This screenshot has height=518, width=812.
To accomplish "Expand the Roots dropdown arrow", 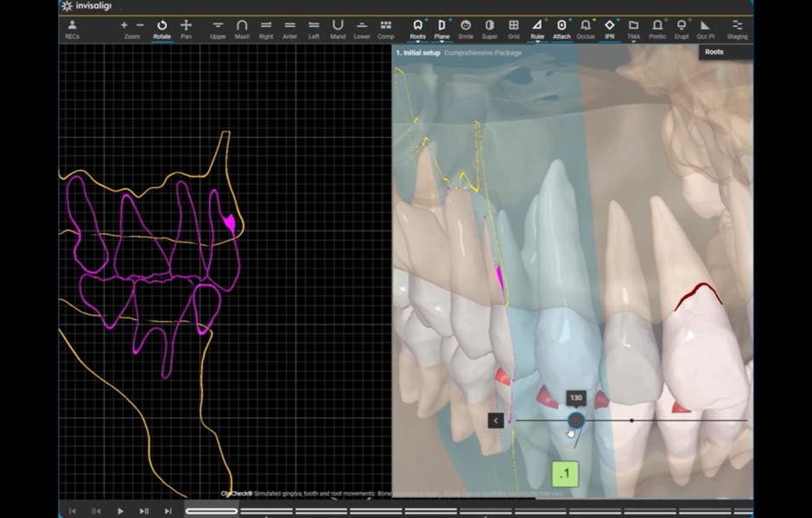I will tap(418, 41).
